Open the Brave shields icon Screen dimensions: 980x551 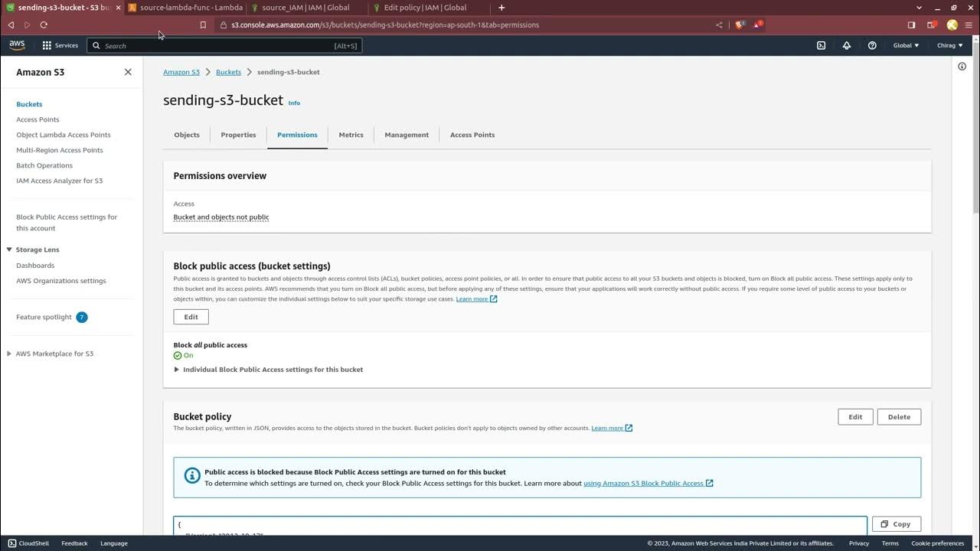coord(740,24)
